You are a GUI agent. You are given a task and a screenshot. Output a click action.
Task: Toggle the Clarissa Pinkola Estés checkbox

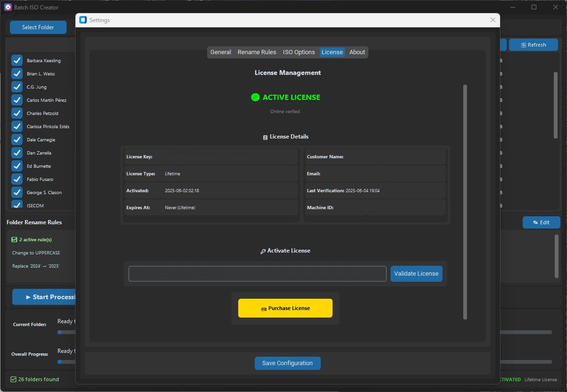click(17, 126)
